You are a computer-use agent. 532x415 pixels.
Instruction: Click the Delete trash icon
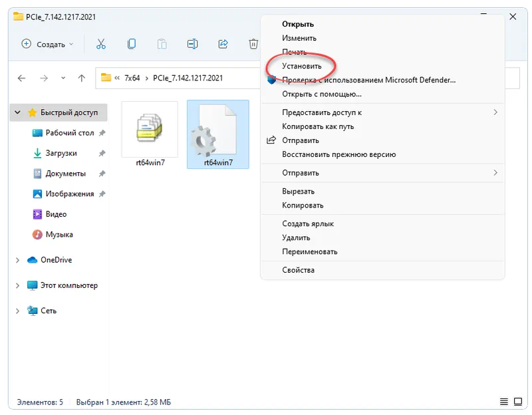(253, 44)
